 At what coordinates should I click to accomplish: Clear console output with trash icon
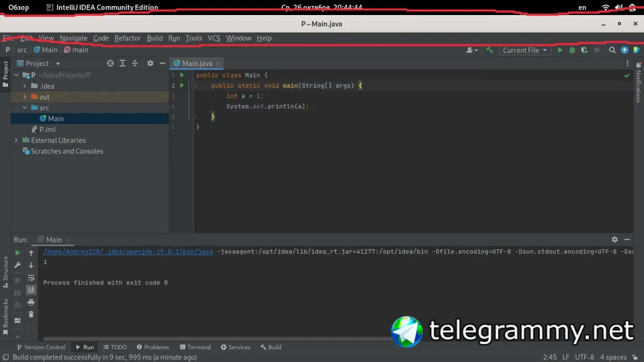31,315
